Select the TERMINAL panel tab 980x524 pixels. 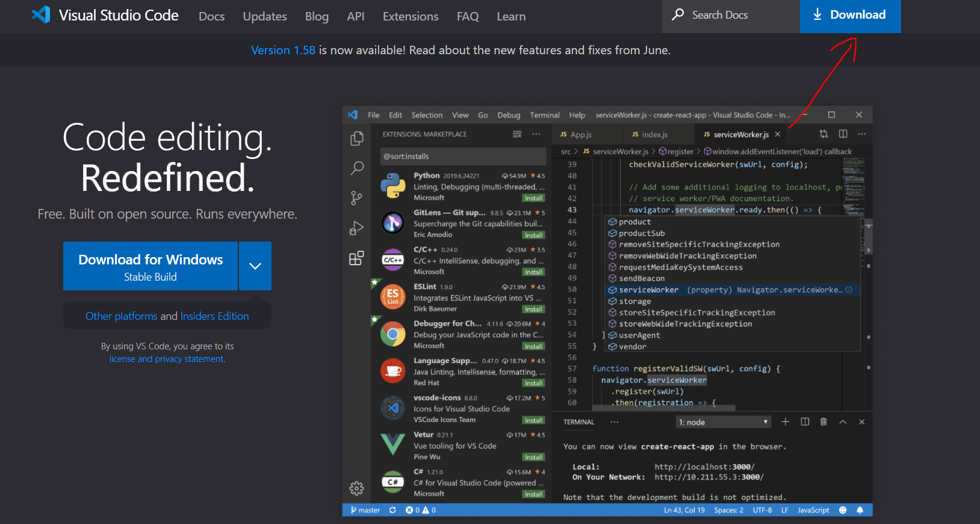(578, 422)
